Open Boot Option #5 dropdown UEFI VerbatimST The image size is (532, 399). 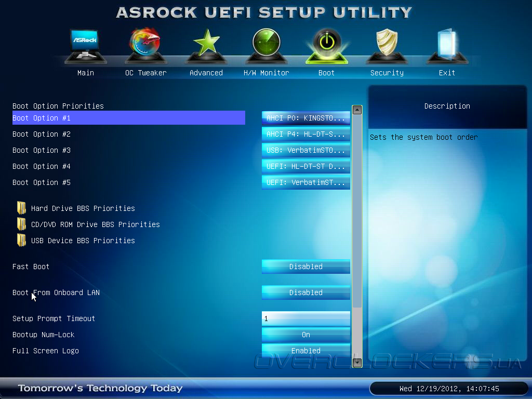pos(305,182)
